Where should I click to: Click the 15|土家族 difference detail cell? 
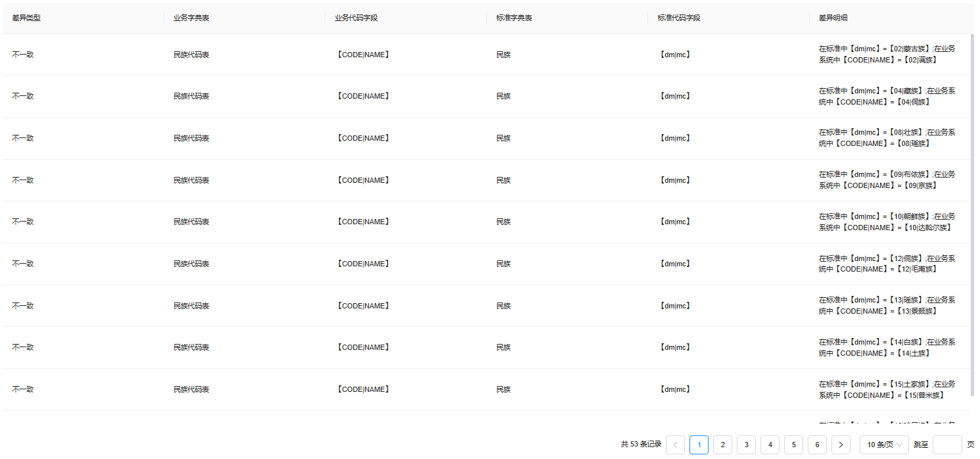point(887,389)
